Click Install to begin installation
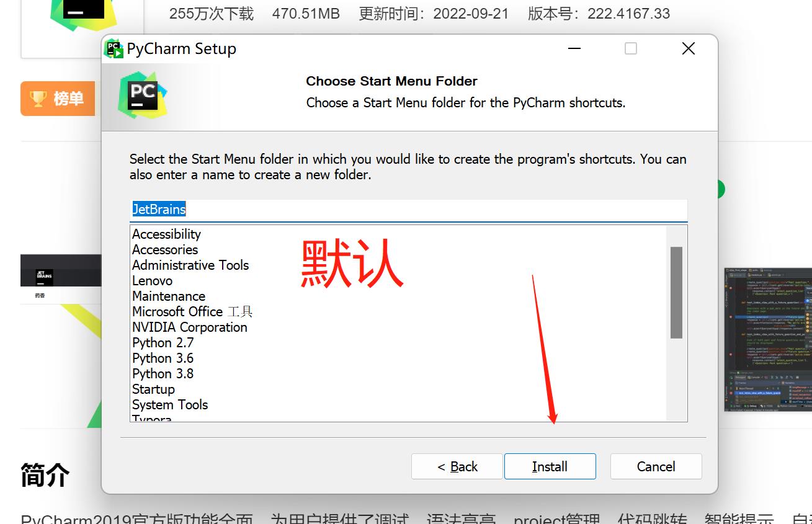Image resolution: width=812 pixels, height=524 pixels. coord(550,466)
